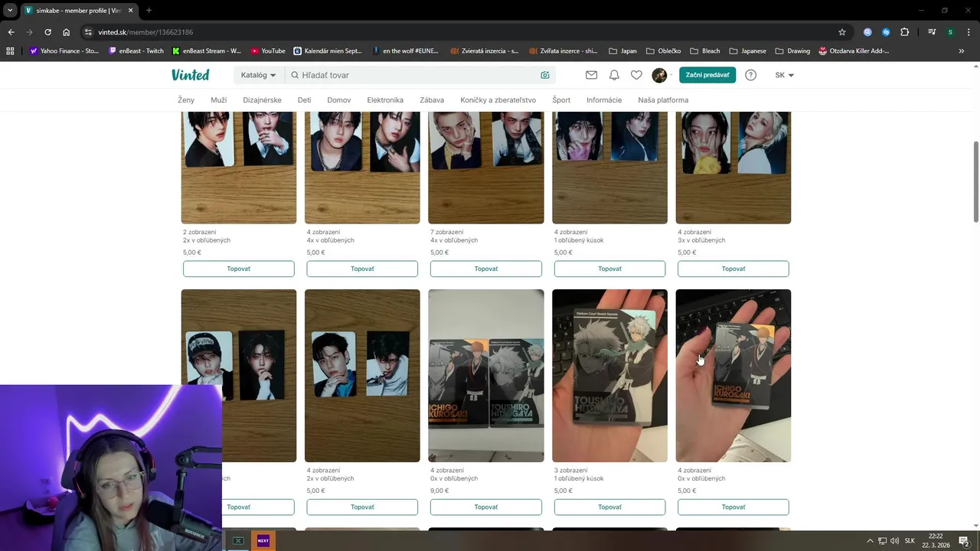
Task: Open the Šport category
Action: click(x=561, y=100)
